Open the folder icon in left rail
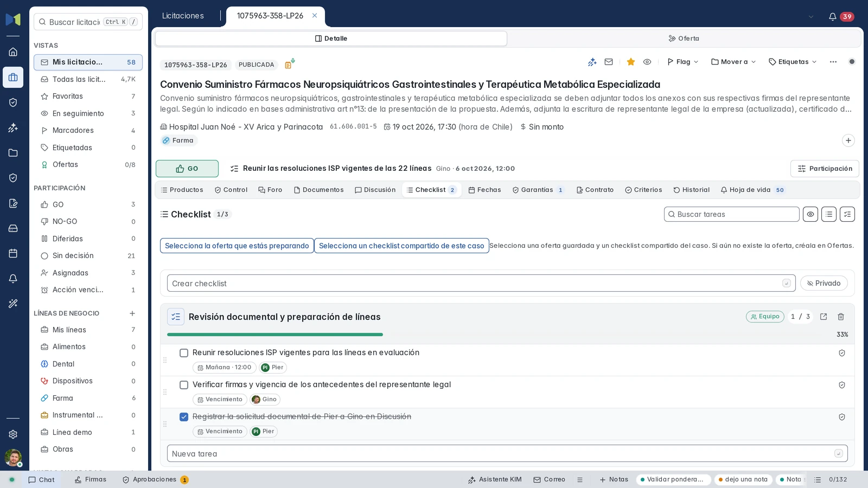The width and height of the screenshot is (868, 488). pos(13,153)
